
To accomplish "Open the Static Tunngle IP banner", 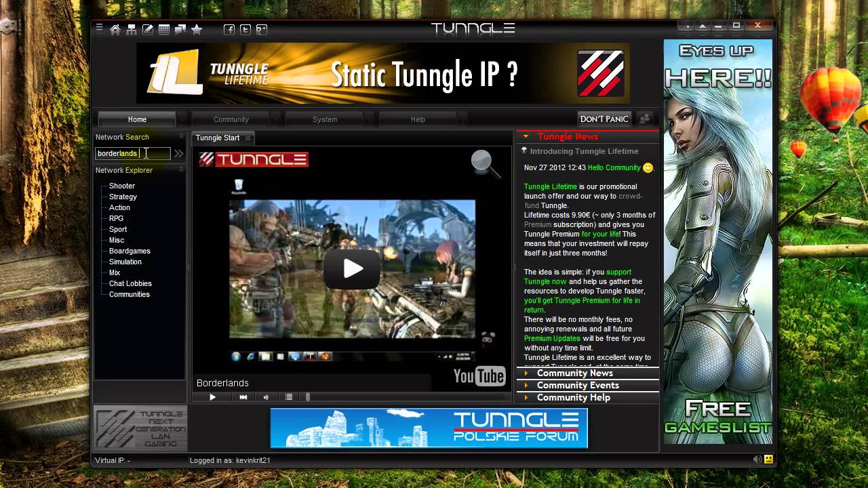I will point(383,73).
